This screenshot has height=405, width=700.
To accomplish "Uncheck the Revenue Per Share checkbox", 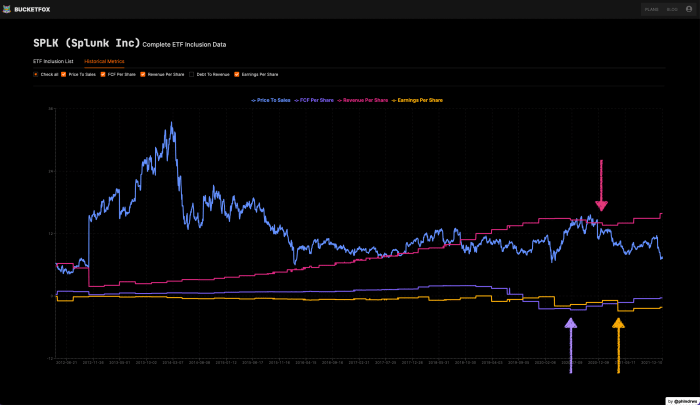I will [143, 75].
